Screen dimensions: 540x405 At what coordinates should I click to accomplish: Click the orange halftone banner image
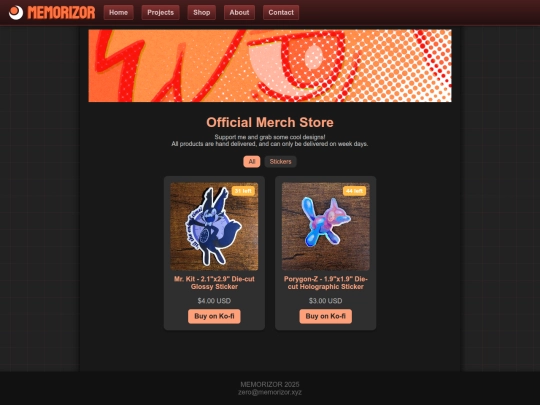click(x=270, y=65)
